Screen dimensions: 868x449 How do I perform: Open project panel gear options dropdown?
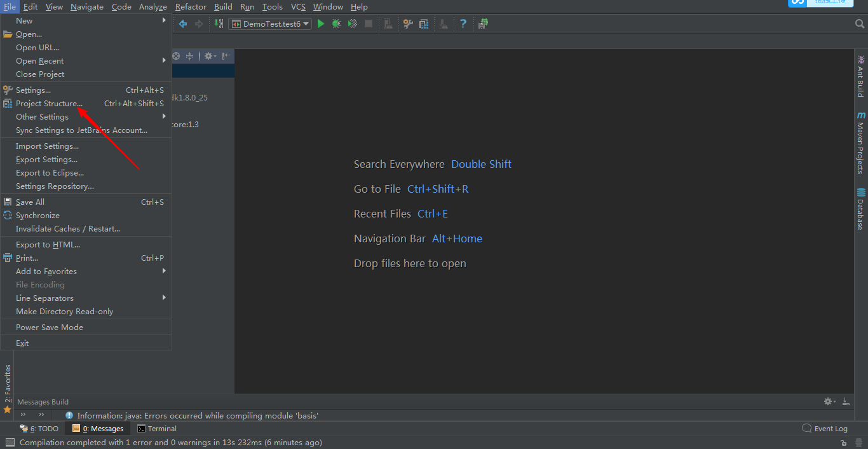click(x=210, y=56)
